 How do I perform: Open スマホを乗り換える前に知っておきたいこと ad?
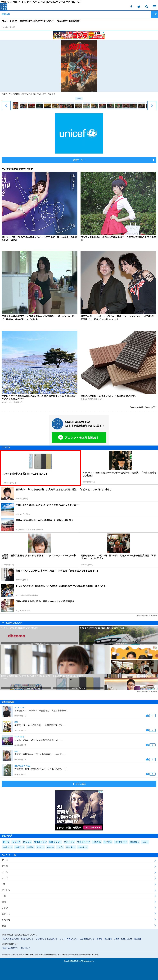pos(40,468)
